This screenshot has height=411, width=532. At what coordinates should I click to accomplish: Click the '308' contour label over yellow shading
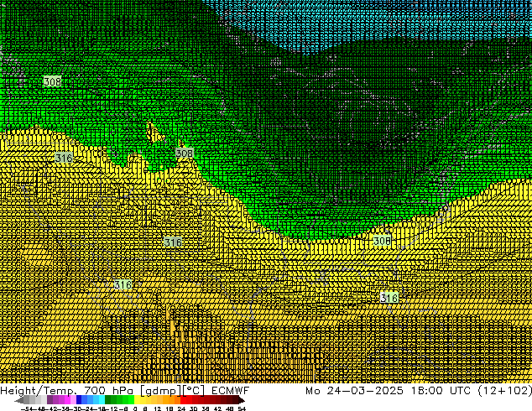point(382,241)
